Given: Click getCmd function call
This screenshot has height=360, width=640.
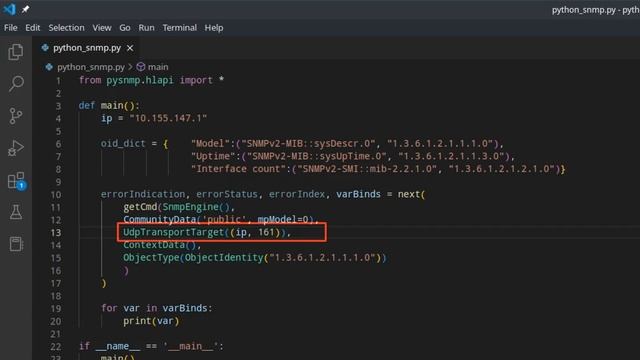Looking at the screenshot, I should click(140, 207).
